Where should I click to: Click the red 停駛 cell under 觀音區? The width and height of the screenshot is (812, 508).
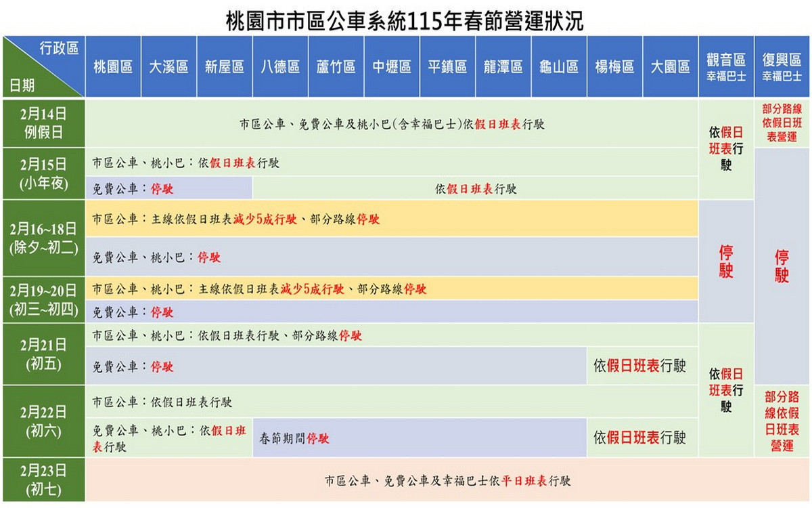725,261
